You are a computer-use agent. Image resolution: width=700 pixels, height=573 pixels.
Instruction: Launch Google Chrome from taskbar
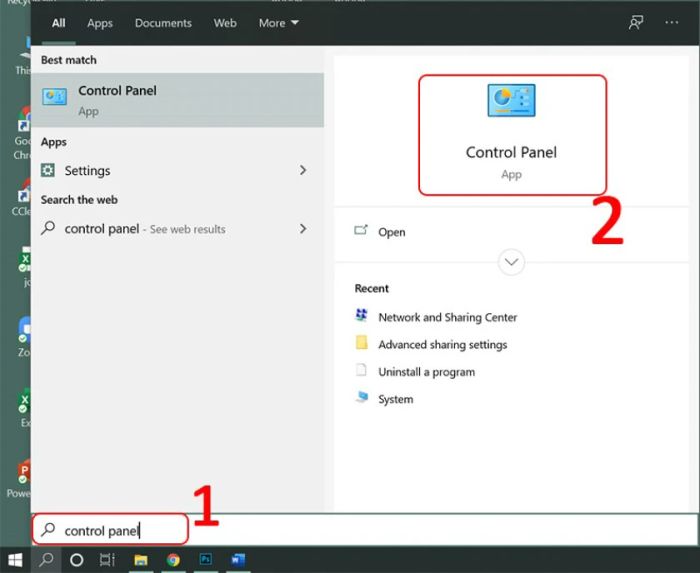tap(173, 560)
